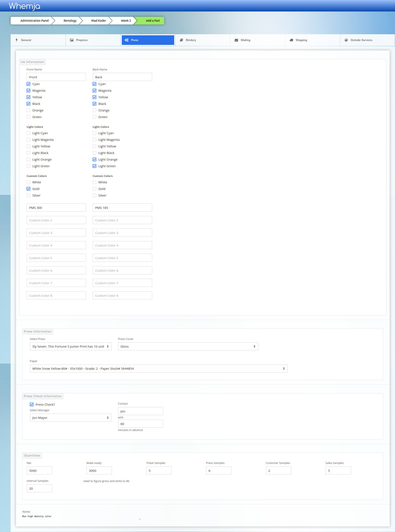This screenshot has width=395, height=532.
Task: Click the globe icon on Outside Services tab
Action: (346, 40)
